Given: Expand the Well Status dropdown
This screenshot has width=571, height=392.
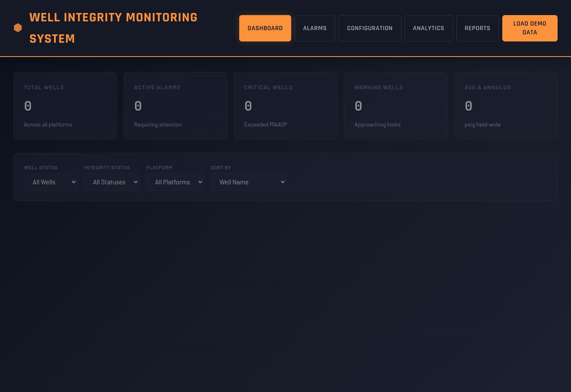Looking at the screenshot, I should tap(51, 182).
